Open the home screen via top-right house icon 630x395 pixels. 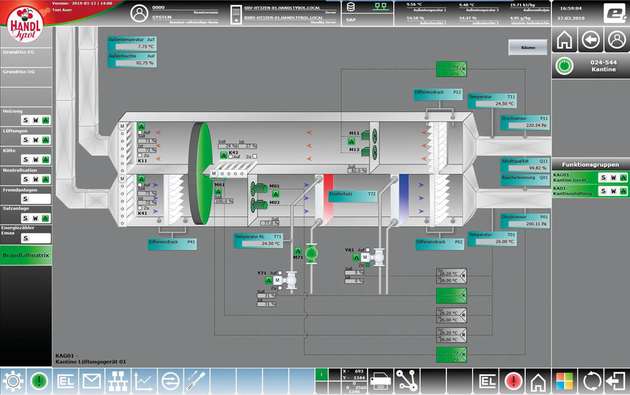point(565,40)
